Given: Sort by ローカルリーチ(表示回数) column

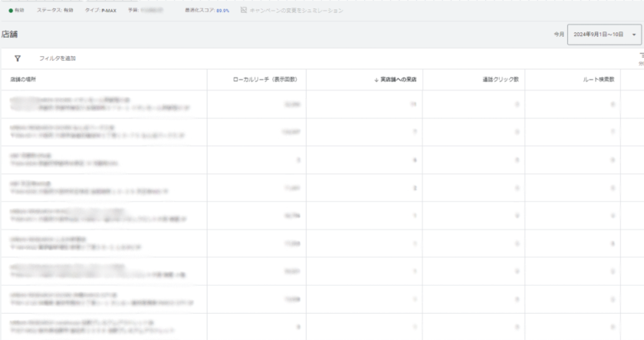Looking at the screenshot, I should click(x=270, y=80).
